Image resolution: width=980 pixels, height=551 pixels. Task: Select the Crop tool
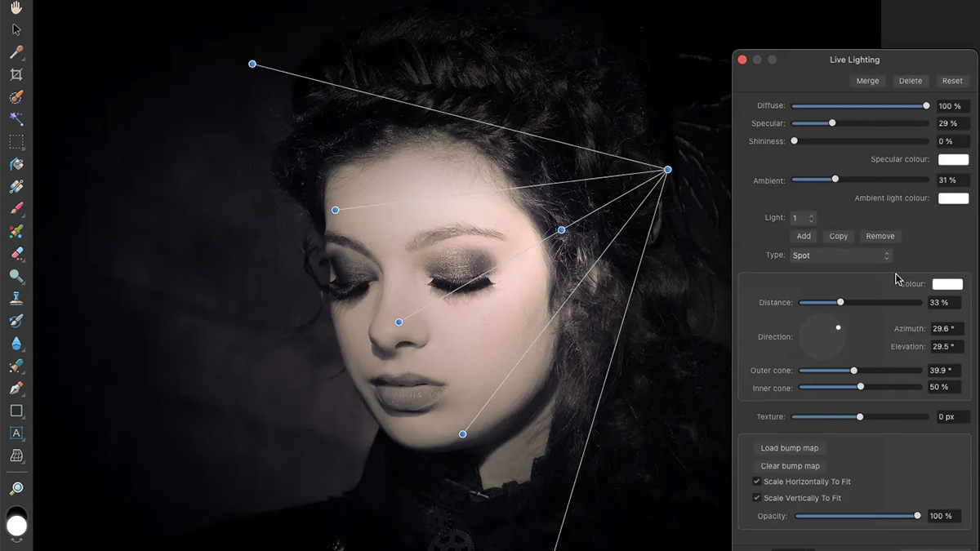pyautogui.click(x=15, y=73)
